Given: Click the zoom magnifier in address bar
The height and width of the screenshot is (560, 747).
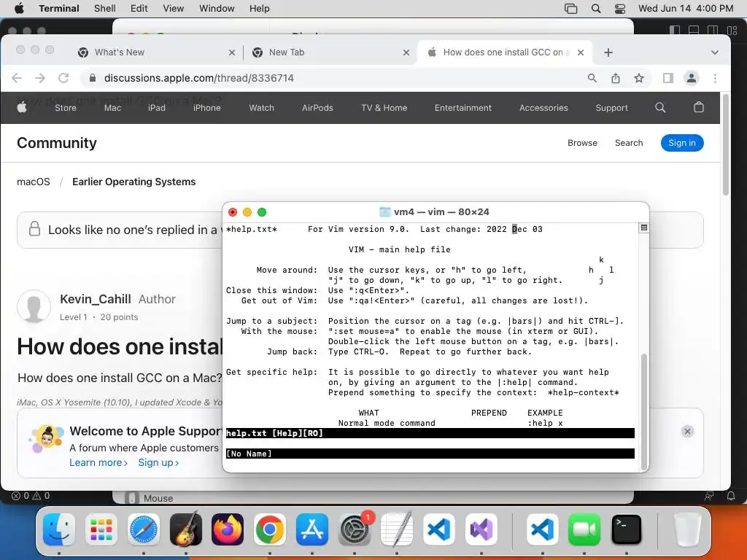Looking at the screenshot, I should 592,78.
